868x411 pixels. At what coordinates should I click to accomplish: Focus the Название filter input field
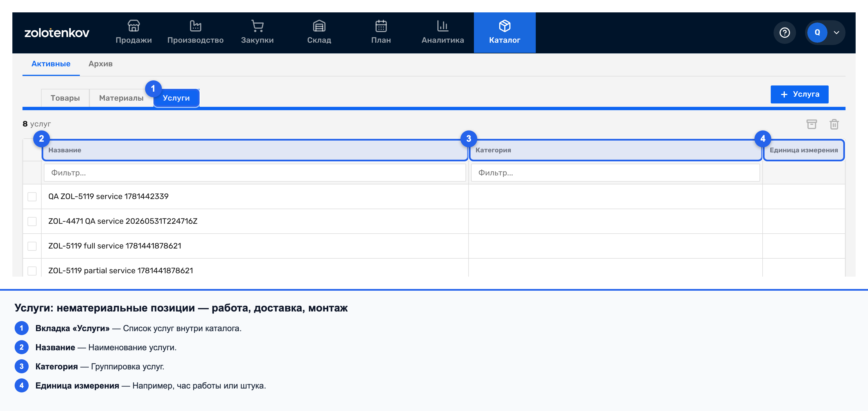tap(255, 173)
